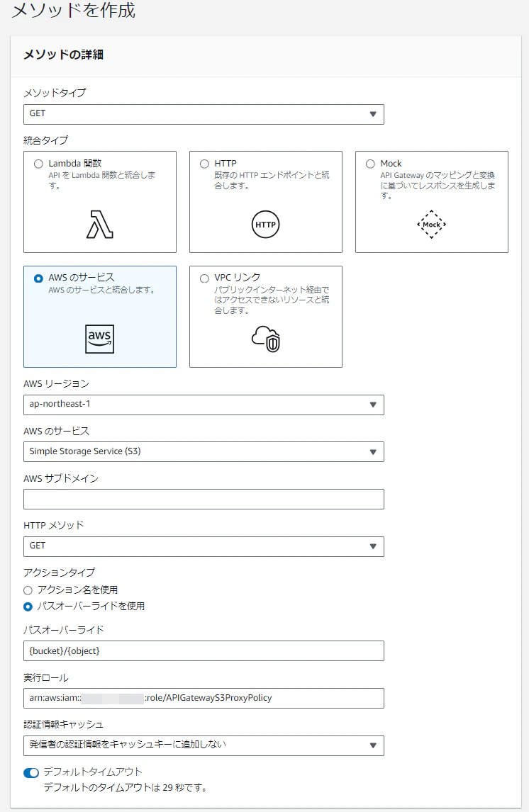Click the AWS のサービスと統合します description
This screenshot has width=529, height=812.
click(x=102, y=290)
